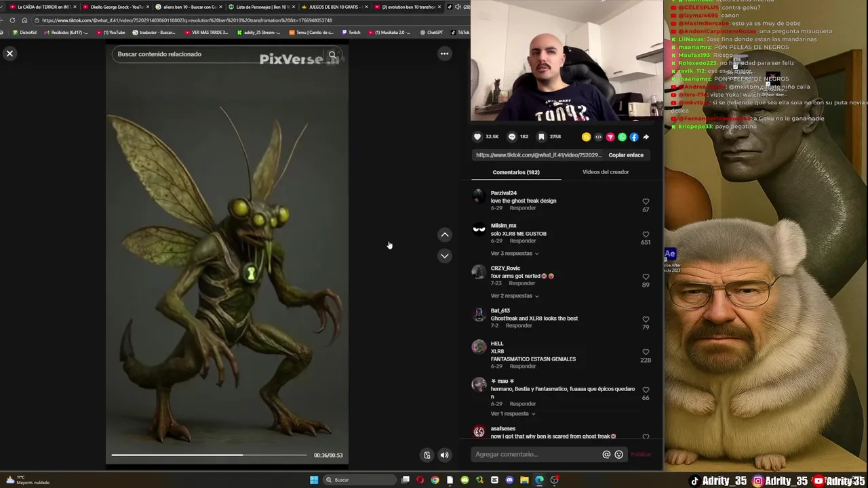Open Milisim_mx's profile name
868x488 pixels.
tap(504, 226)
